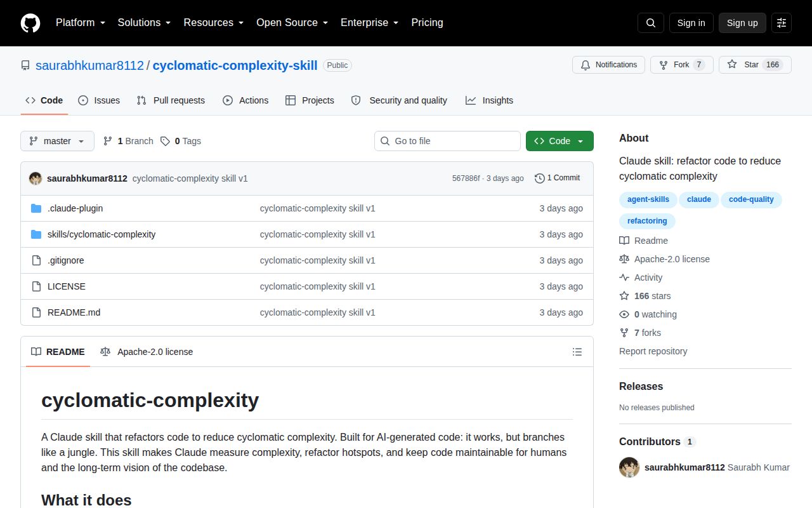Open the Insights tab
This screenshot has width=812, height=508.
click(x=489, y=100)
